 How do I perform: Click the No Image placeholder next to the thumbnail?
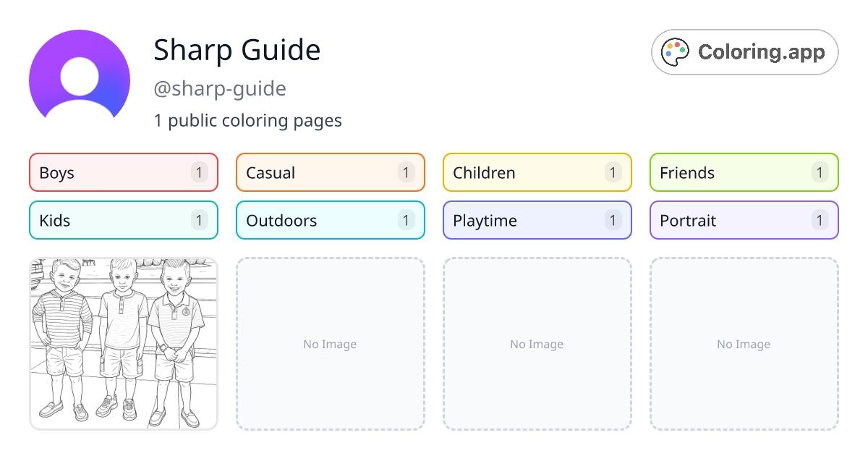click(330, 344)
